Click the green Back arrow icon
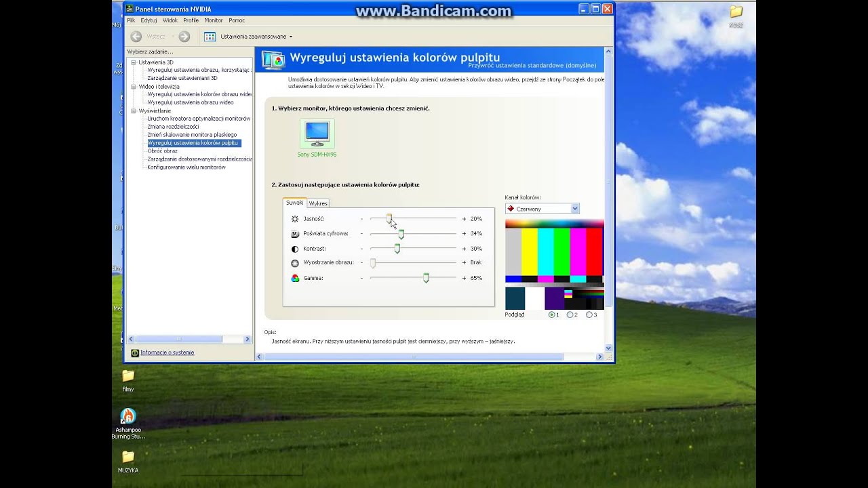 pos(136,37)
